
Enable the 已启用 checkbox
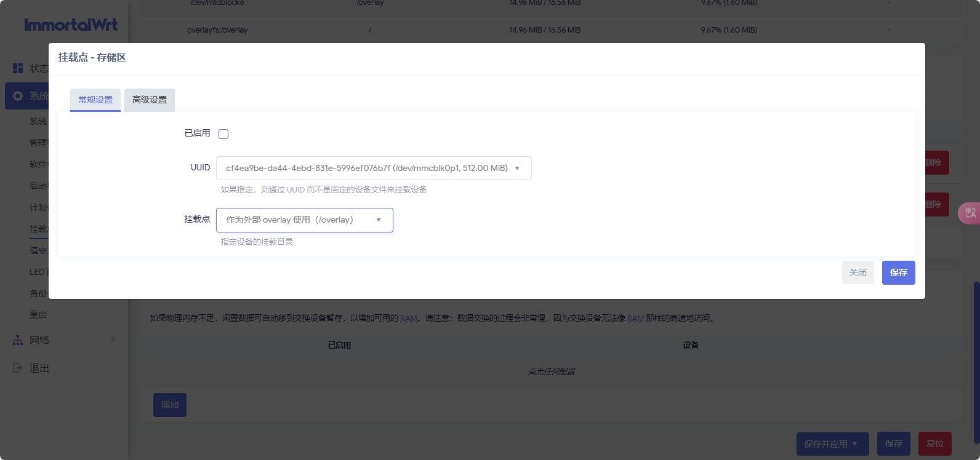(223, 134)
